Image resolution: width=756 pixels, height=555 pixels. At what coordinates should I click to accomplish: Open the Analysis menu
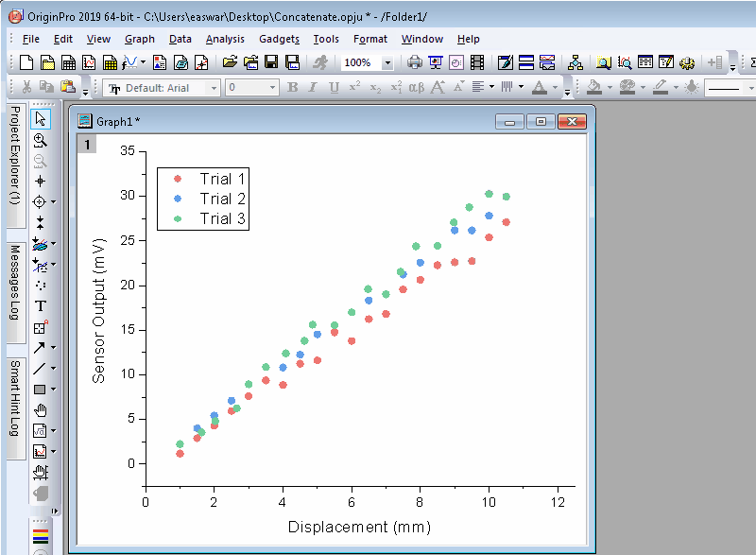(x=225, y=39)
